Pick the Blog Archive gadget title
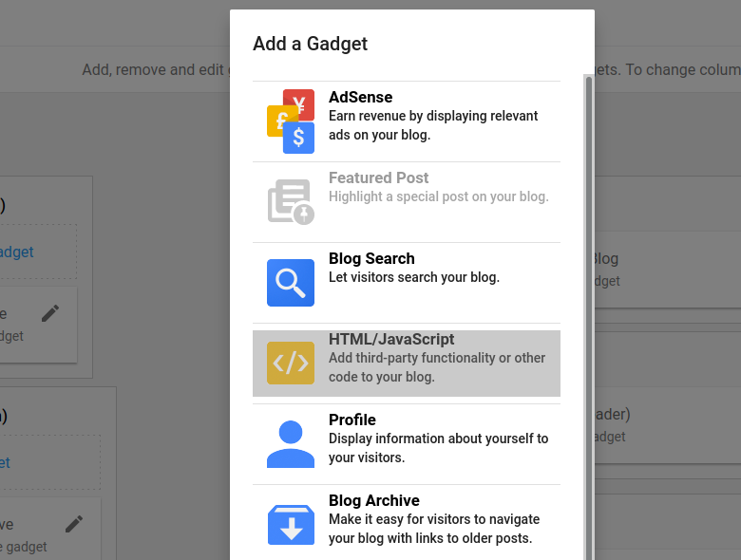 (x=373, y=500)
